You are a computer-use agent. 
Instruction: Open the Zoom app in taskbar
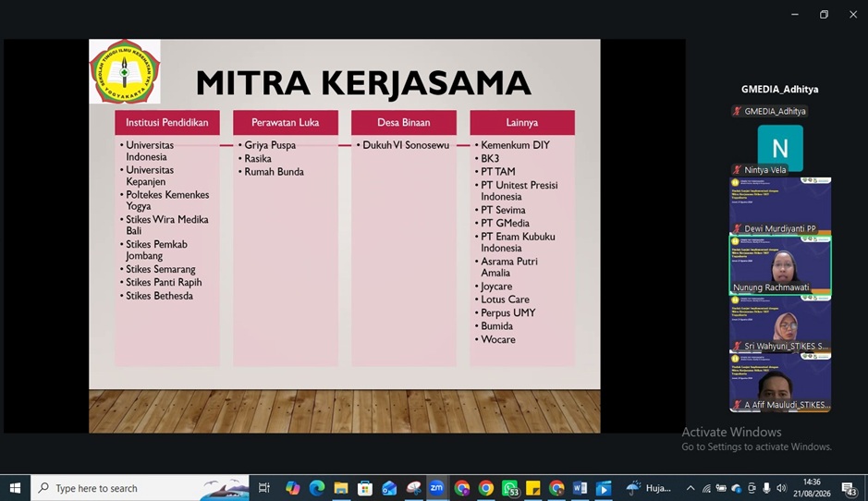[x=436, y=488]
